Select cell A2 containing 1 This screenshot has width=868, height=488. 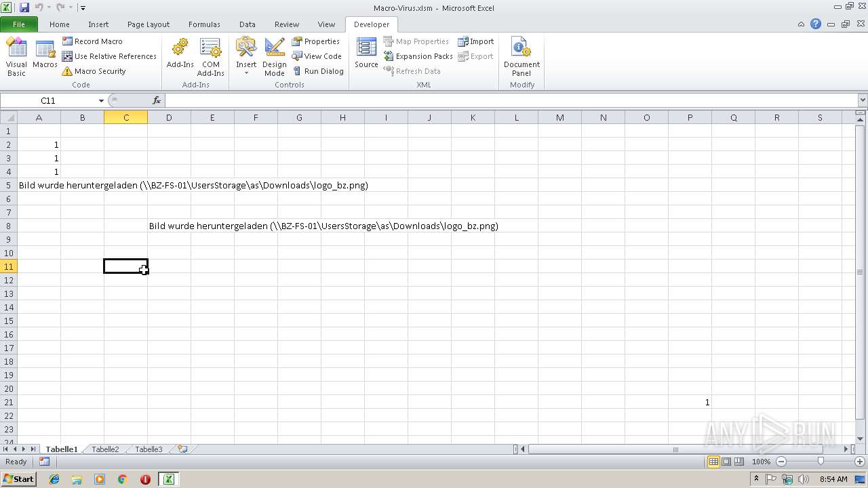tap(39, 144)
